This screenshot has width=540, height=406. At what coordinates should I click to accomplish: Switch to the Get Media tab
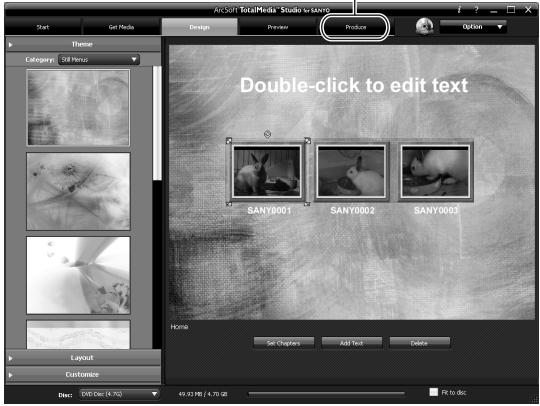pyautogui.click(x=121, y=27)
